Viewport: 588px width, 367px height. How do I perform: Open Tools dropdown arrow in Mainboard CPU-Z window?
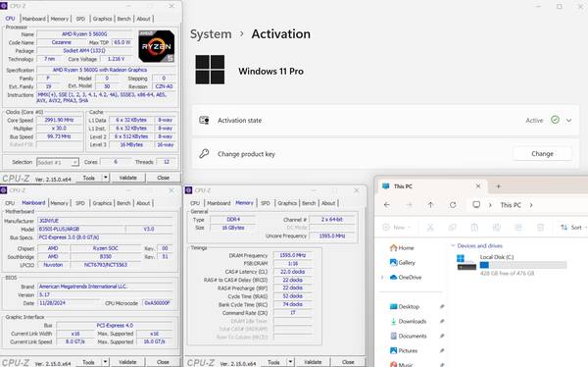pos(106,362)
